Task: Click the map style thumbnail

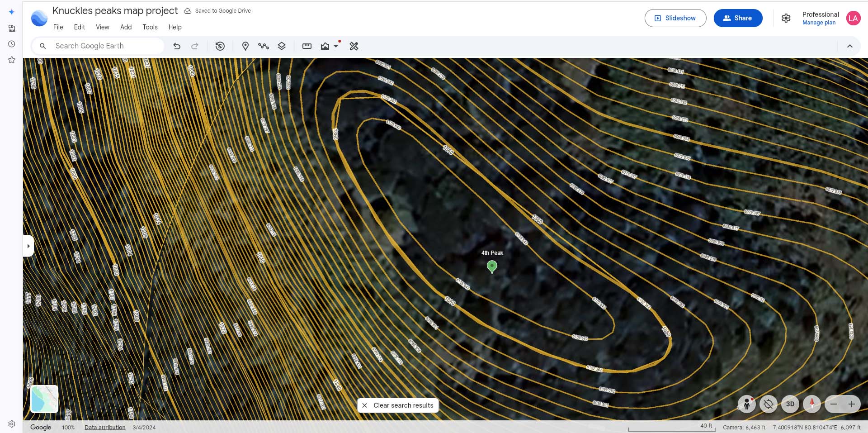Action: [44, 399]
